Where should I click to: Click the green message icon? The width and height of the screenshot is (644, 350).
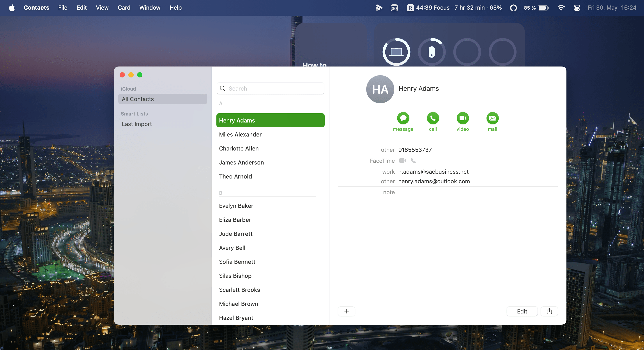pos(403,118)
